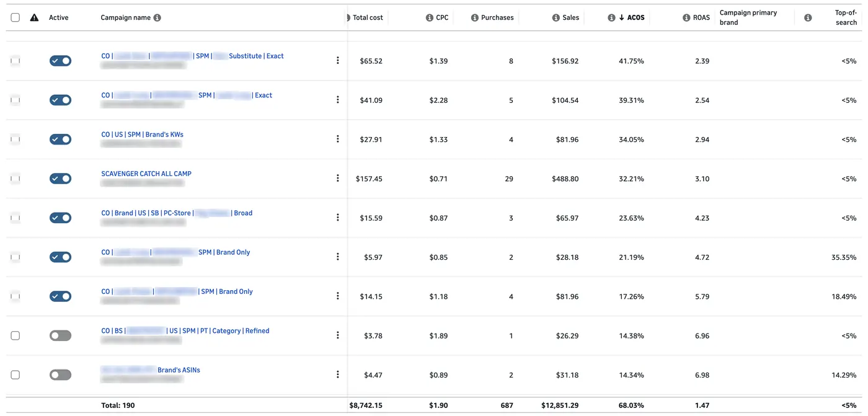Open three-dot menu for $5.97 Brand Only campaign
The width and height of the screenshot is (868, 416).
[x=338, y=257]
